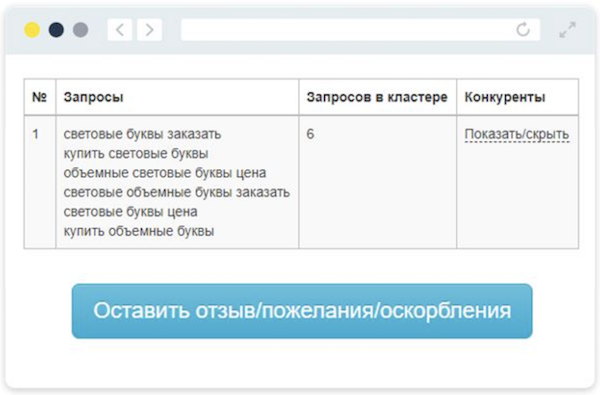Viewport: 600px width, 395px height.
Task: Select query световые буквы цена
Action: click(130, 212)
